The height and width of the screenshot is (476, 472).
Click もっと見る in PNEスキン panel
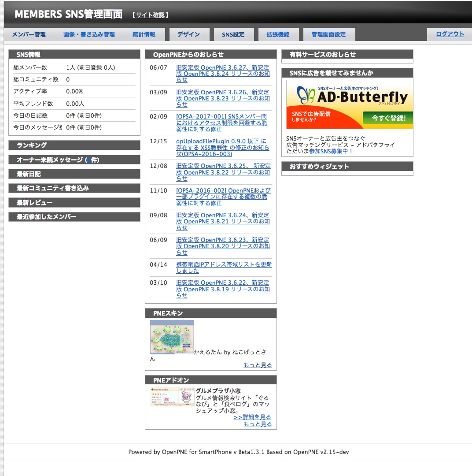coord(258,365)
